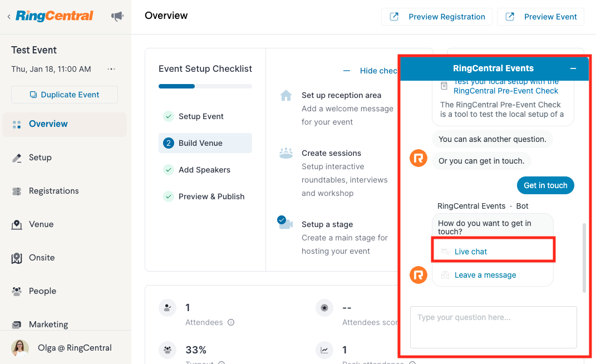Click the bot avatar beside Leave a message

pyautogui.click(x=418, y=275)
